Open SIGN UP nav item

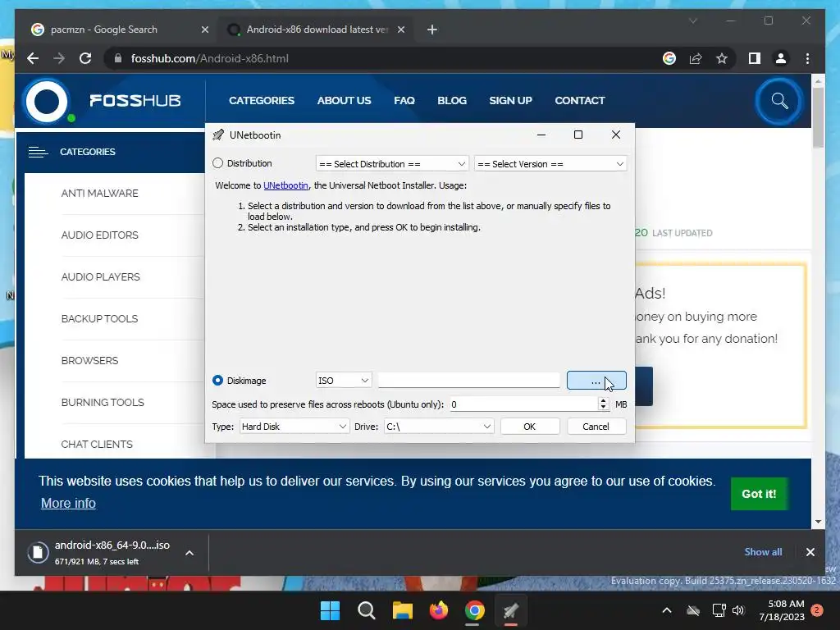coord(510,100)
